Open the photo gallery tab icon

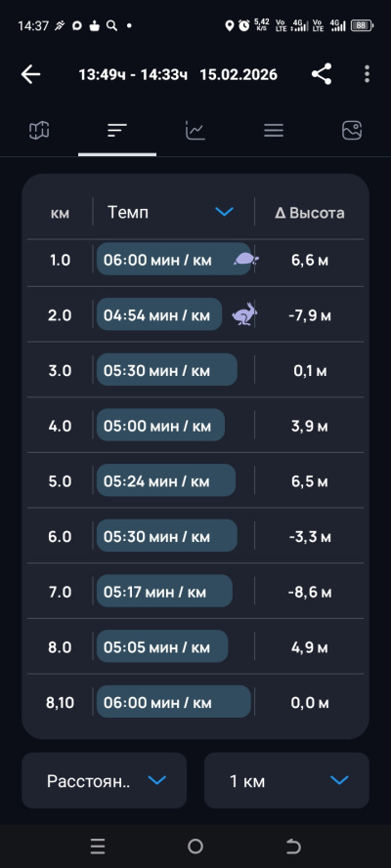[x=352, y=131]
